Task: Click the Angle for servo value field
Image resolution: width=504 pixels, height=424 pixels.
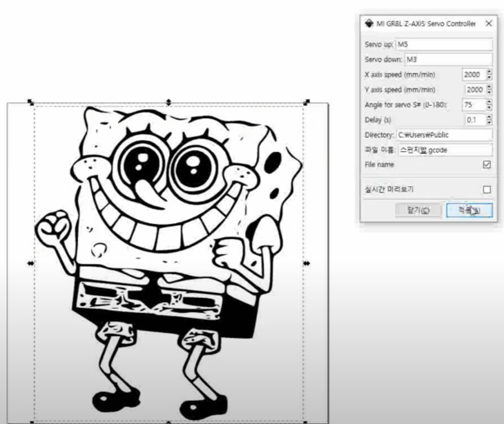Action: click(x=474, y=105)
